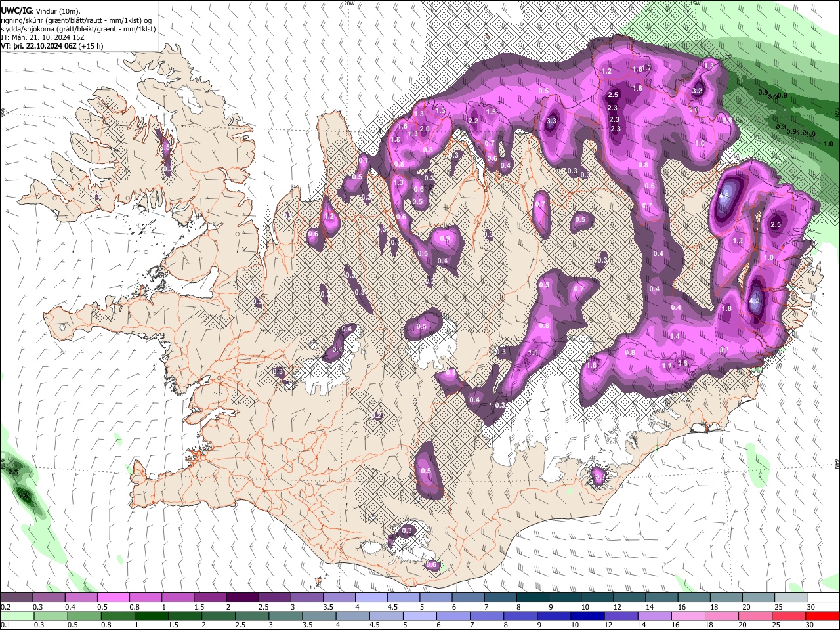Click the '4.2' snowfall value on the map
This screenshot has width=840, height=630.
tap(754, 302)
